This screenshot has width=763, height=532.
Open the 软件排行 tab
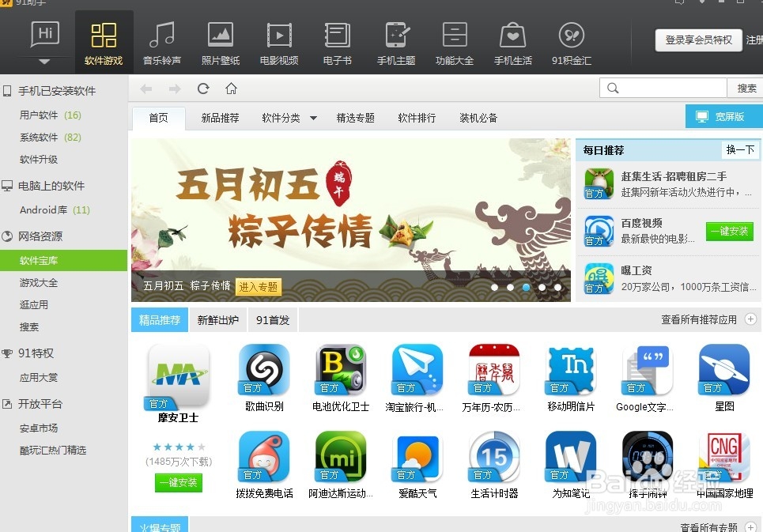pos(417,118)
